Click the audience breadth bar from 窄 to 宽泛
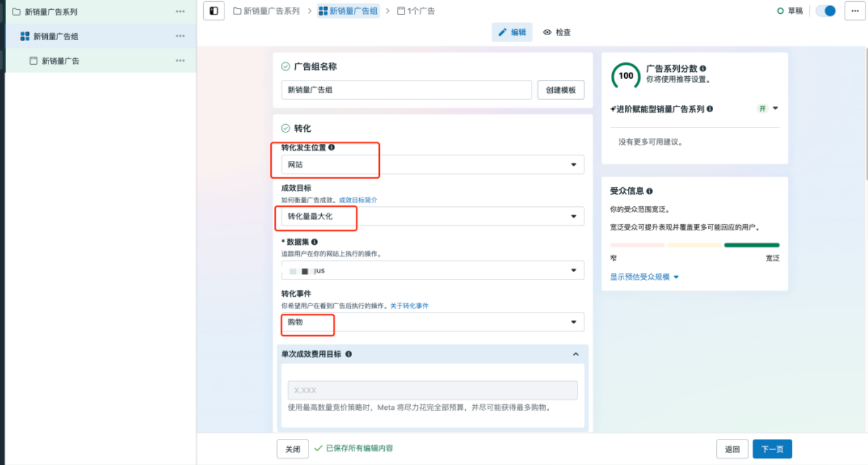868x465 pixels. pos(694,245)
